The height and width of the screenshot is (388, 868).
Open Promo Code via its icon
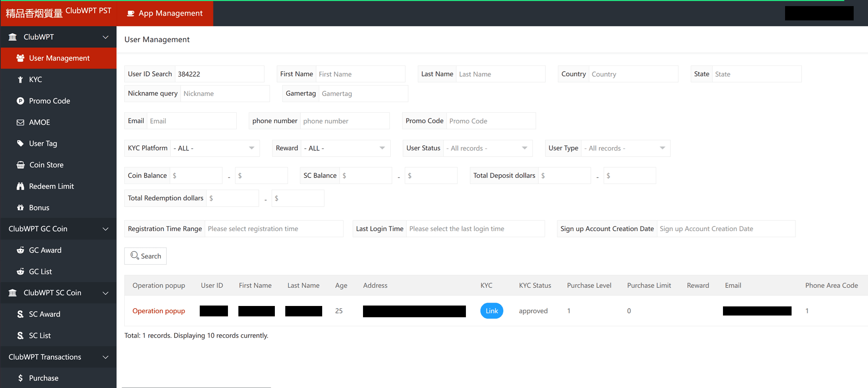[x=20, y=101]
